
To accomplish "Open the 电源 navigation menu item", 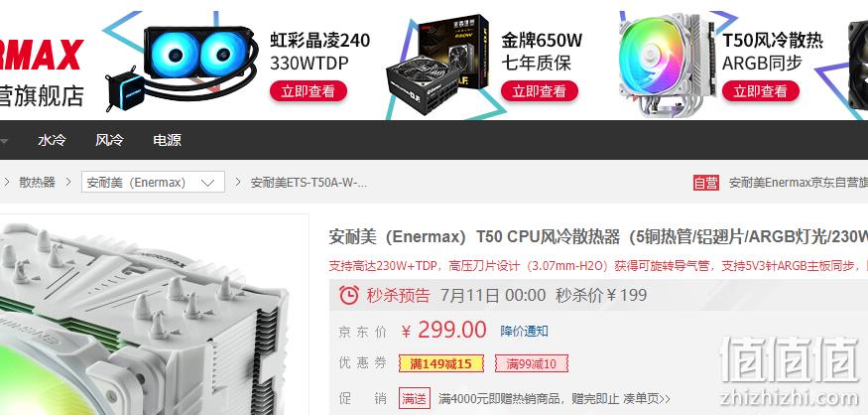I will click(x=168, y=140).
